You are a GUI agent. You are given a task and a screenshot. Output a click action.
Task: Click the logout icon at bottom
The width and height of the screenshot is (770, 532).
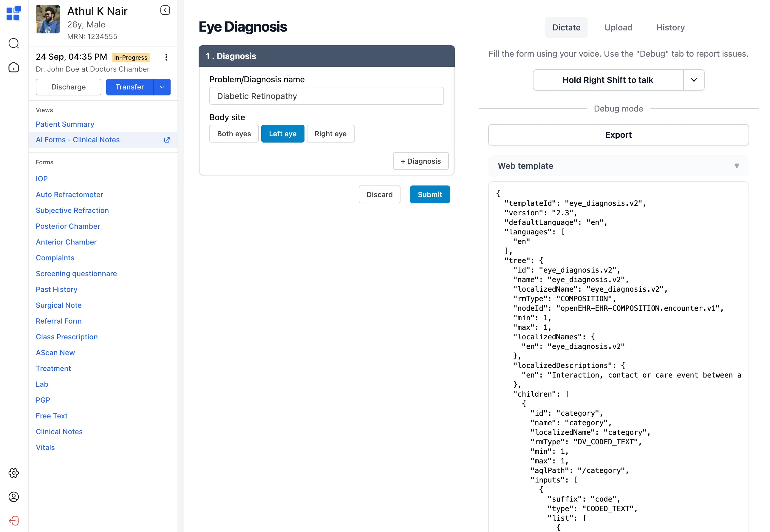click(13, 520)
